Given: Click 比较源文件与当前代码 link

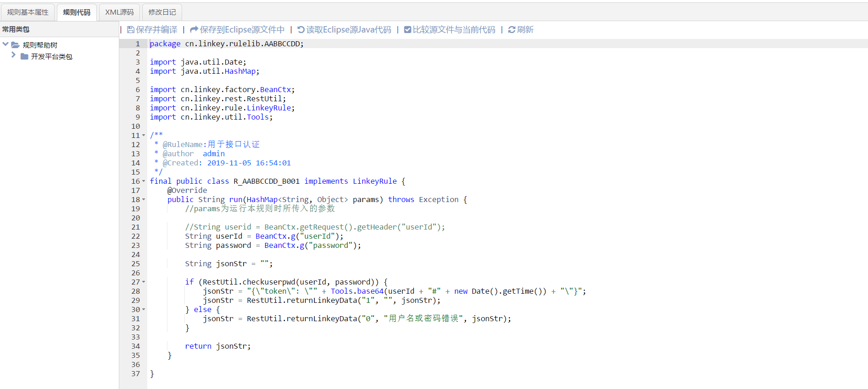Looking at the screenshot, I should point(450,30).
